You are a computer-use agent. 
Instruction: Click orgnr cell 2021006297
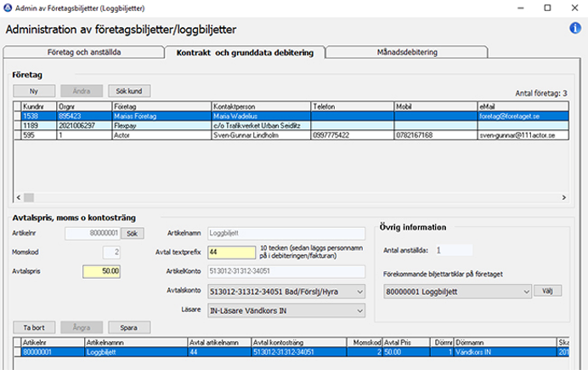pos(84,126)
